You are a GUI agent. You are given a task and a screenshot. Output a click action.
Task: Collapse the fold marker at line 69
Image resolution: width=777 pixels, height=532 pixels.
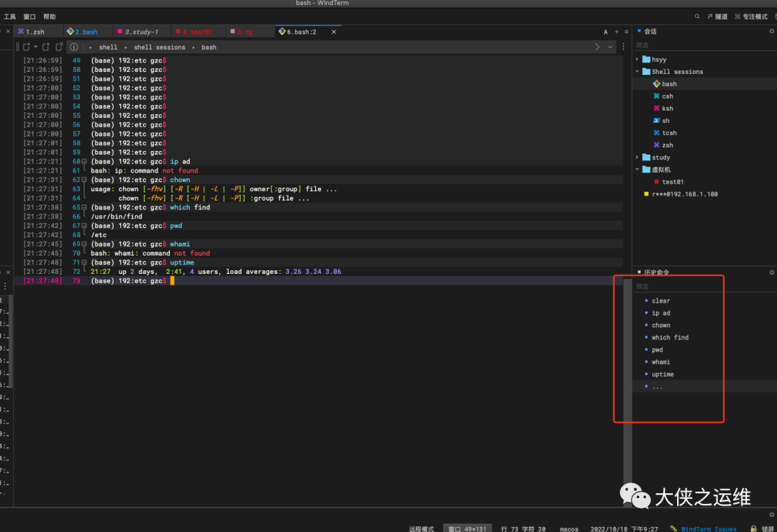[x=84, y=244]
